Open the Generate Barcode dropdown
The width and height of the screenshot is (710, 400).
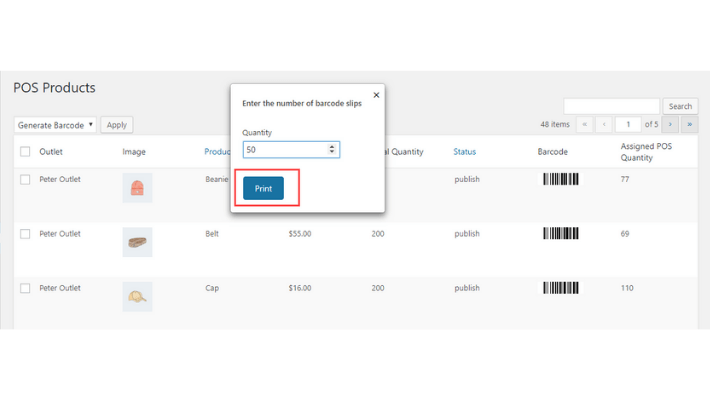pyautogui.click(x=55, y=125)
